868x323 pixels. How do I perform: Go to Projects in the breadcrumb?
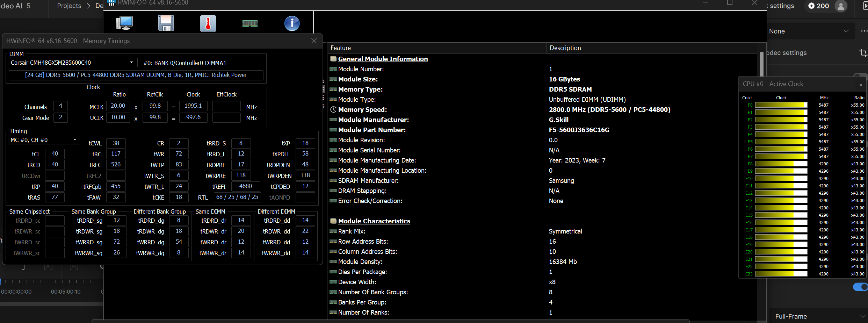[x=69, y=6]
